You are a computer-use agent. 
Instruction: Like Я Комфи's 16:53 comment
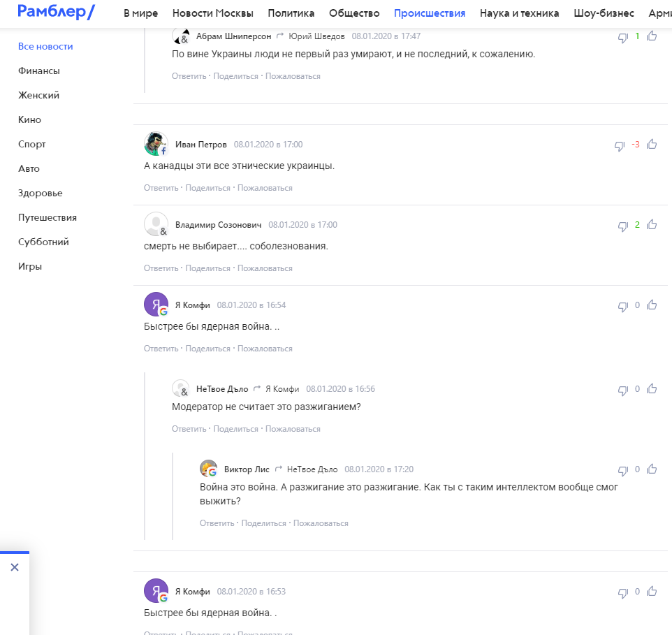[x=652, y=591]
